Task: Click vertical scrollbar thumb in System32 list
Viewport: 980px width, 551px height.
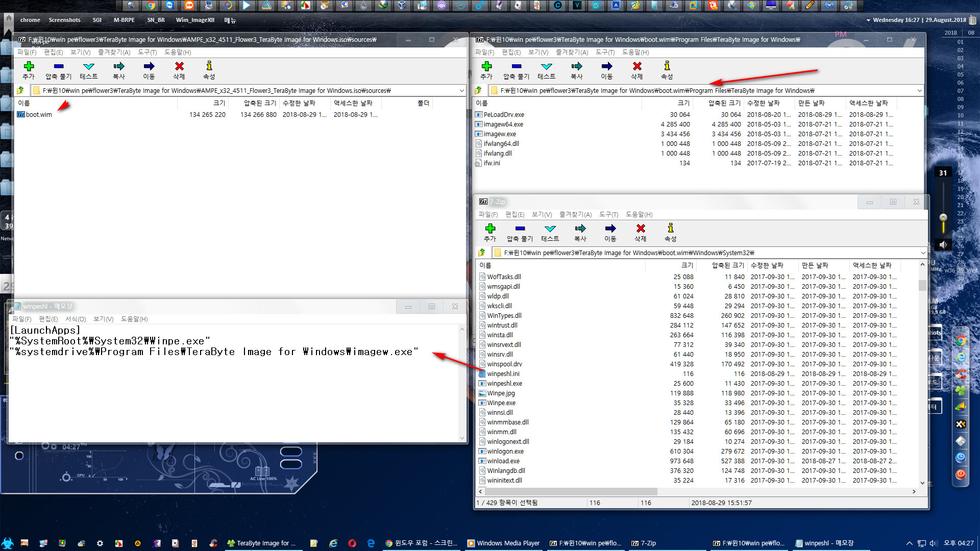Action: pos(922,285)
